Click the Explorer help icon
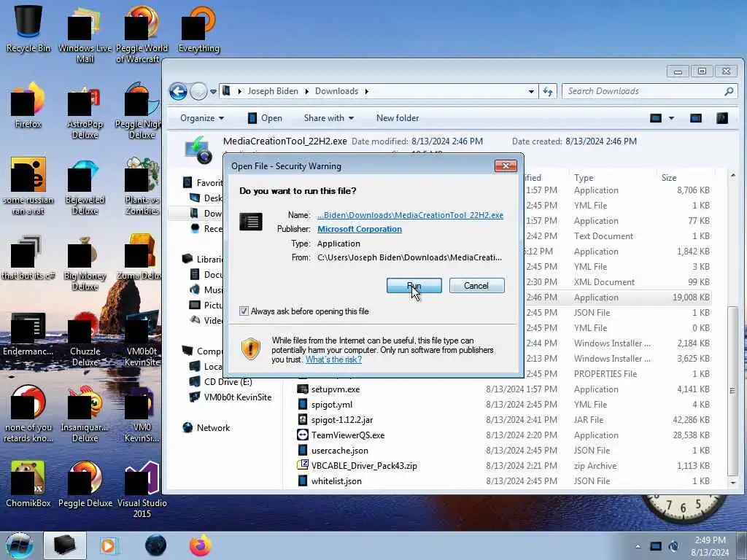This screenshot has height=560, width=747. point(722,118)
